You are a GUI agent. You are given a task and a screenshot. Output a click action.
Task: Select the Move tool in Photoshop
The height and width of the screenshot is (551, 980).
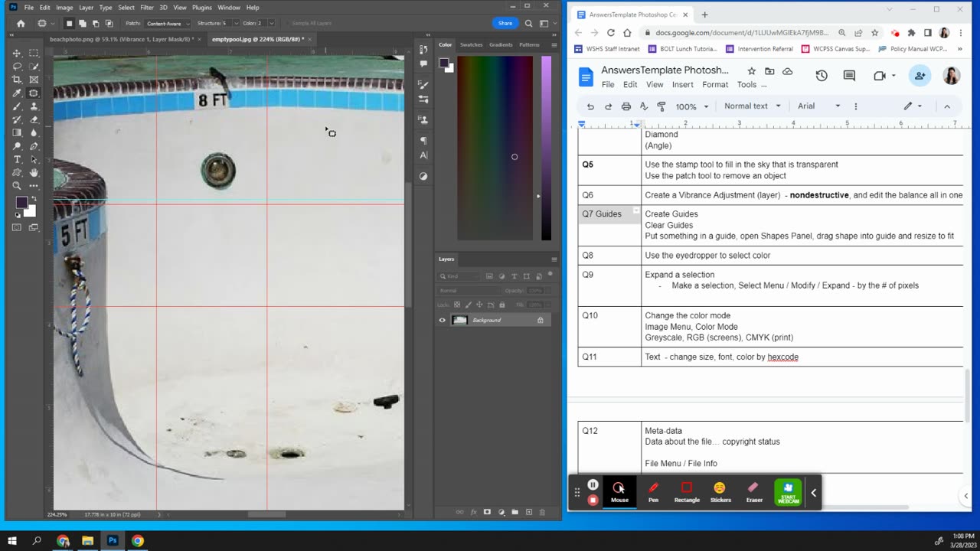point(17,53)
